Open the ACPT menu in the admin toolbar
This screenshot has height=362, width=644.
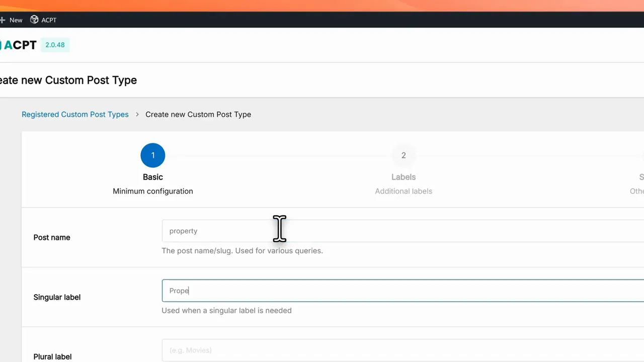[x=48, y=20]
